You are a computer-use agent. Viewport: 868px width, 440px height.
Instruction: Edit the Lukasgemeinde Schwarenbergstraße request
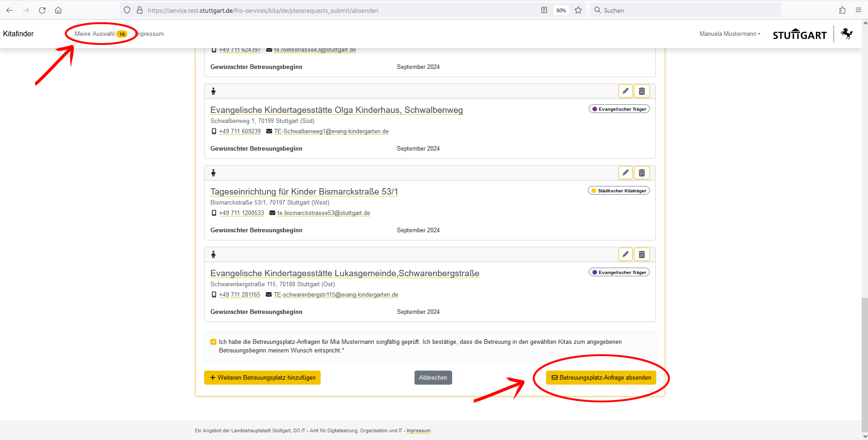tap(625, 254)
